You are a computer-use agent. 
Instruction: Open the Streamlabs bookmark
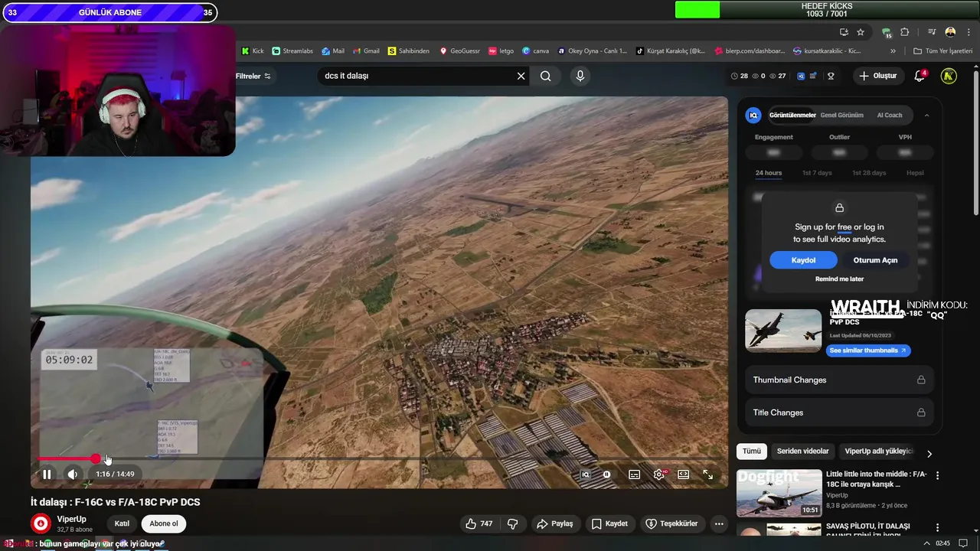[292, 51]
